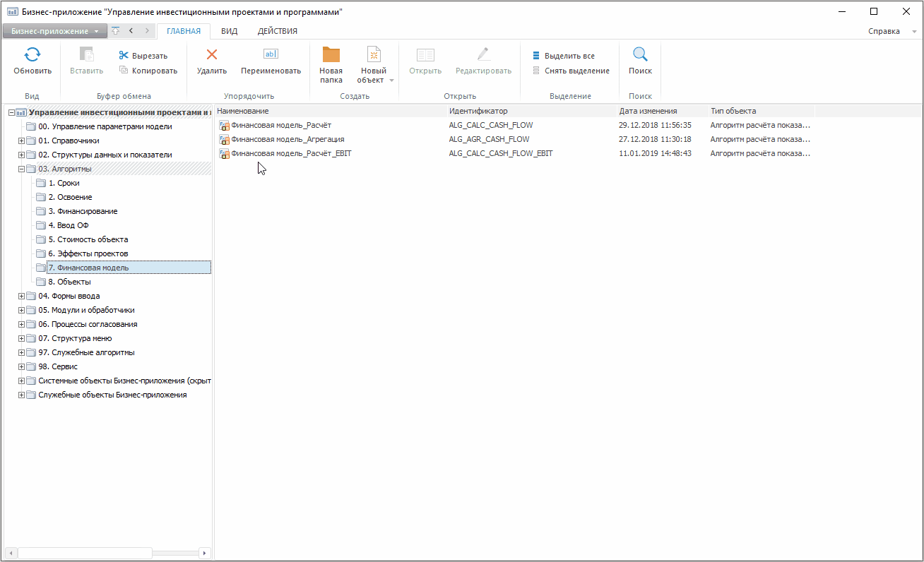The width and height of the screenshot is (924, 562).
Task: Delete object with the red Удалить cross
Action: click(212, 55)
